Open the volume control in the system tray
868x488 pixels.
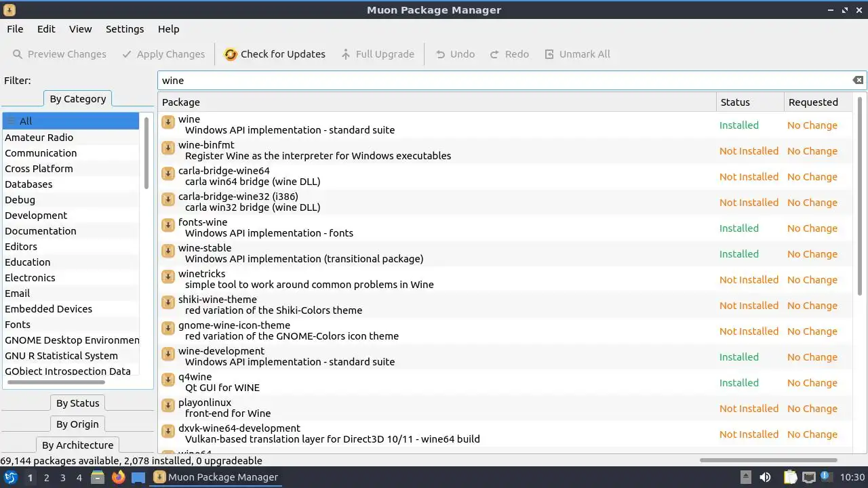pyautogui.click(x=766, y=477)
